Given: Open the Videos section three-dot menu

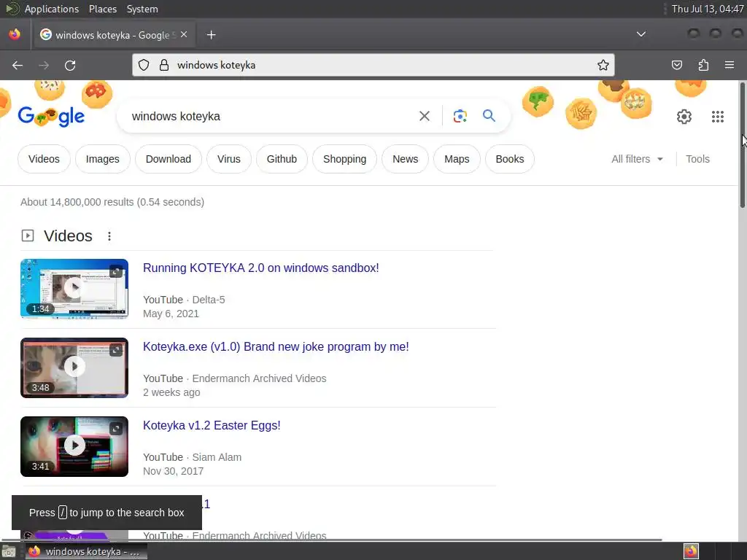Looking at the screenshot, I should click(109, 236).
